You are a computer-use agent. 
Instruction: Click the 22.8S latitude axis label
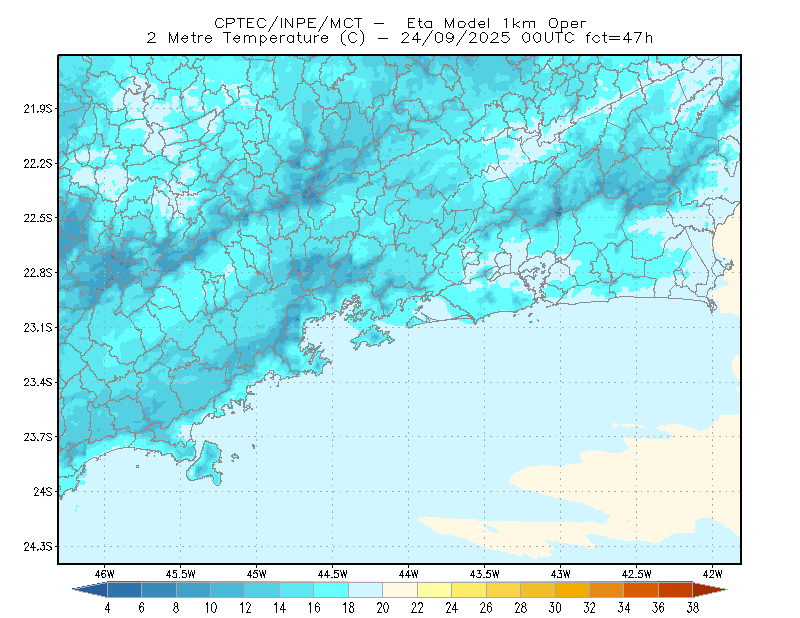(x=38, y=273)
